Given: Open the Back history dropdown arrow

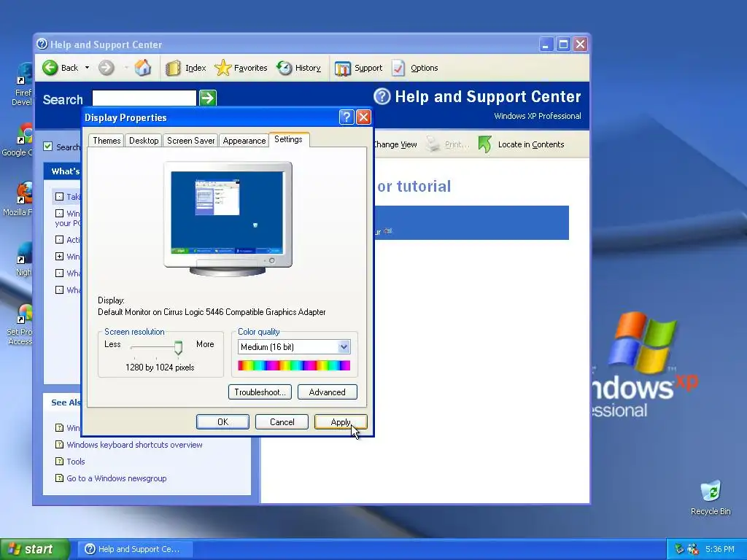Looking at the screenshot, I should (x=88, y=68).
